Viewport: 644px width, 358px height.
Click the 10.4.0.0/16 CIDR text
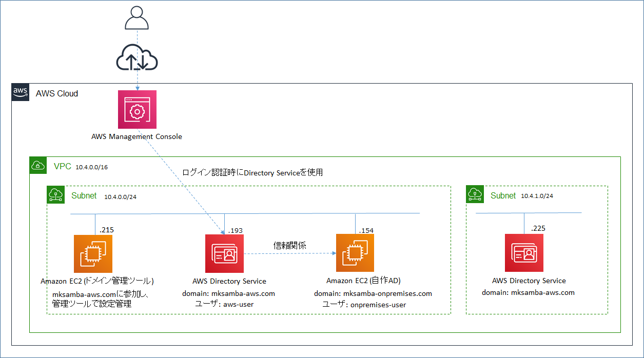click(92, 167)
